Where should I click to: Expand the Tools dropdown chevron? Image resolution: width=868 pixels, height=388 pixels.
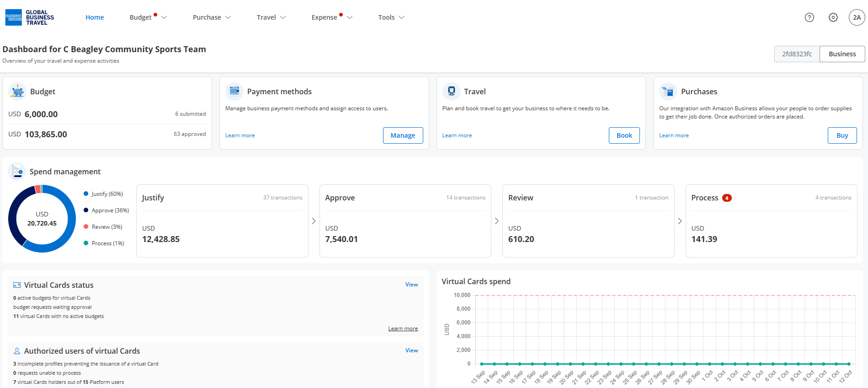click(x=402, y=17)
